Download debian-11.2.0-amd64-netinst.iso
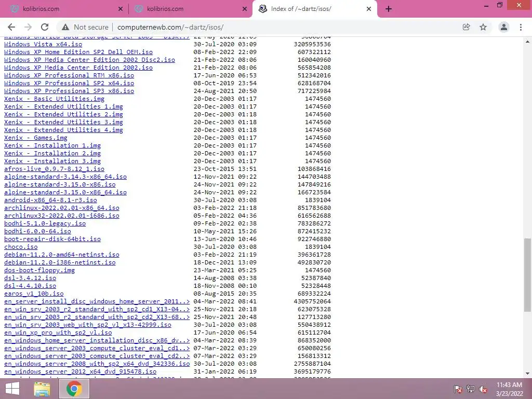The width and height of the screenshot is (532, 399). 62,255
